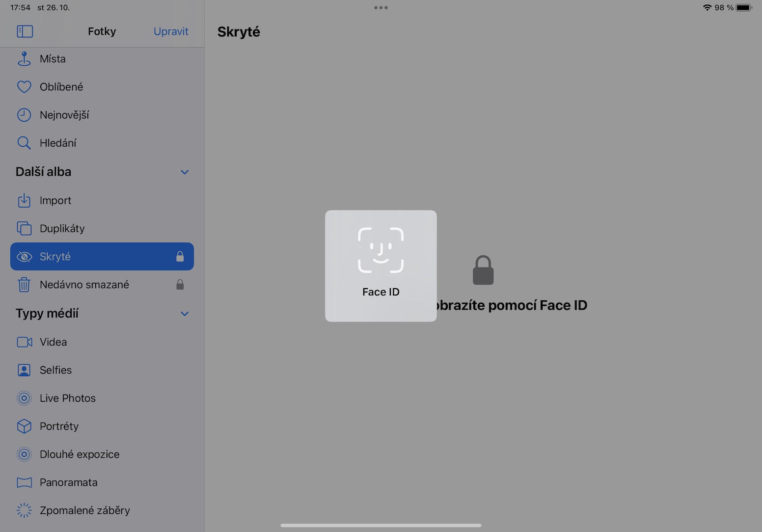Select the Dlouhé expozice text label
The height and width of the screenshot is (532, 762).
80,454
